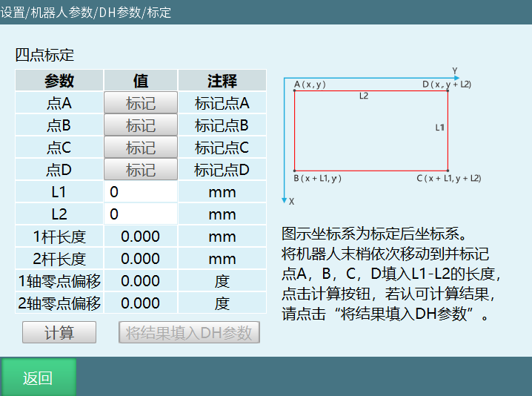
Task: Click the 标记点D comment cell
Action: [x=222, y=170]
